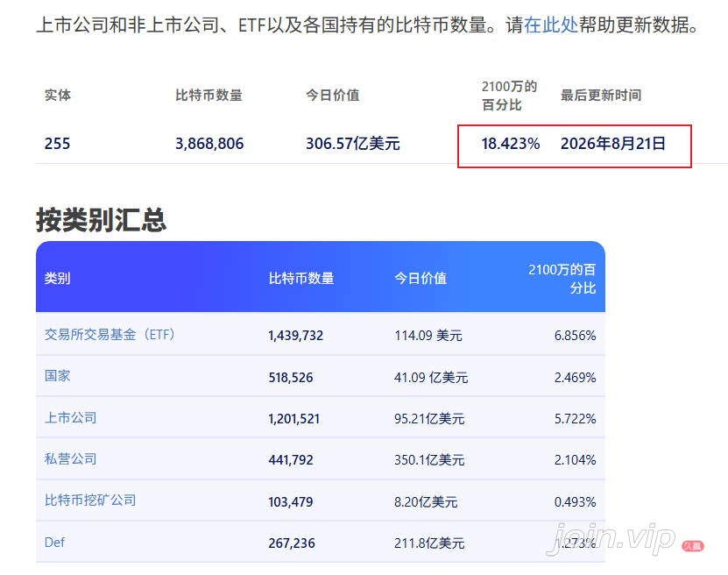Select the 350.1亿美元 value
This screenshot has height=575, width=728.
tap(429, 460)
